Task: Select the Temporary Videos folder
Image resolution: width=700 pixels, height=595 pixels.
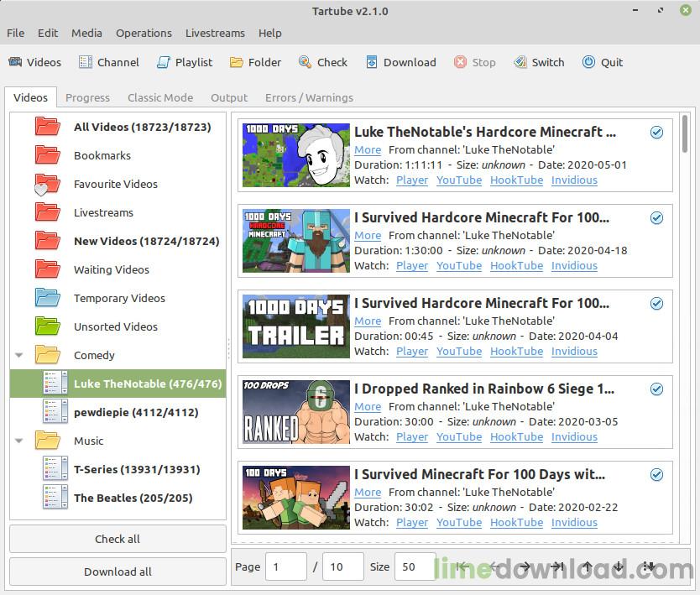Action: tap(118, 298)
